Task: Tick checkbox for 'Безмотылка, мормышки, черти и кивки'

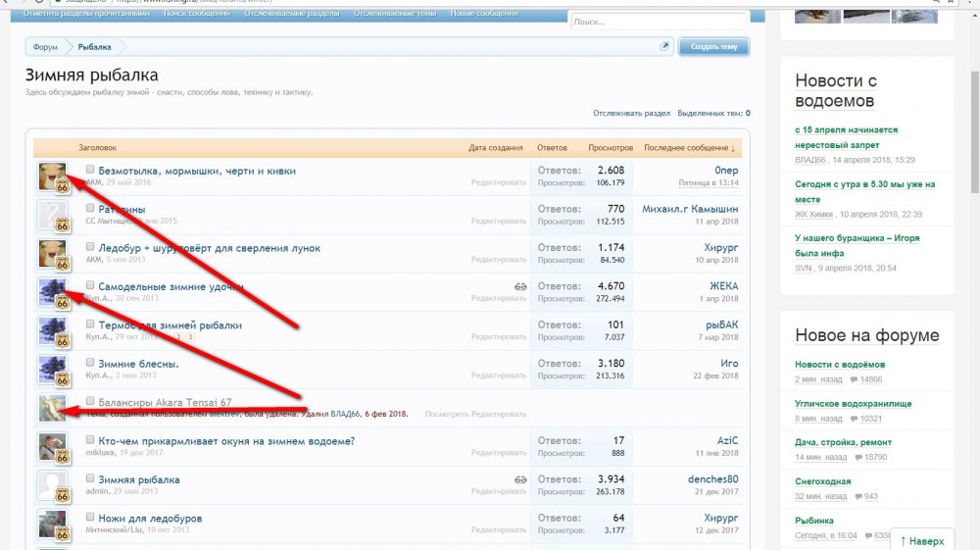Action: [x=90, y=171]
